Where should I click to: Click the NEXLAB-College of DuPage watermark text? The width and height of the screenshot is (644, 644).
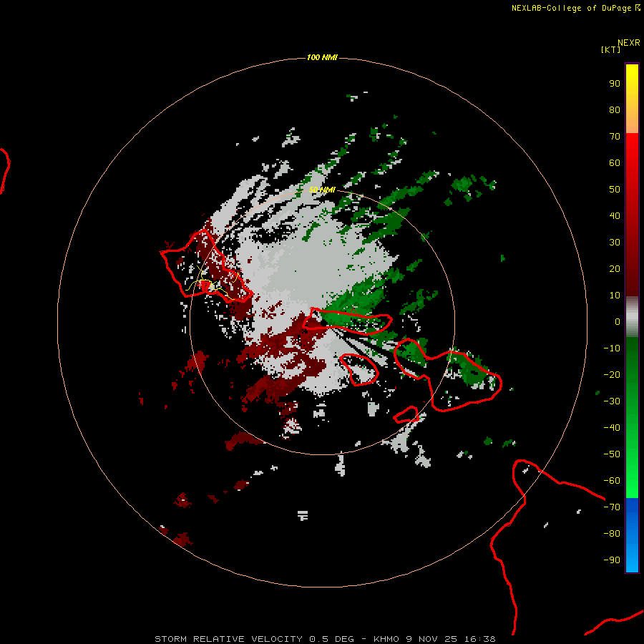pos(575,8)
